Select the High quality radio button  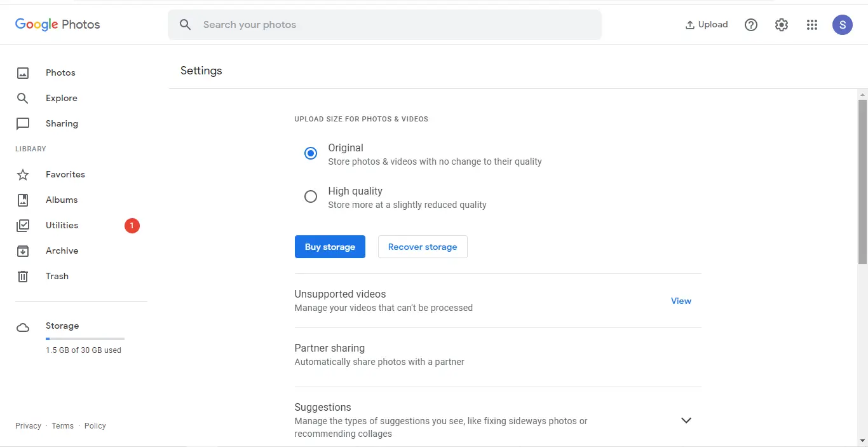coord(311,196)
